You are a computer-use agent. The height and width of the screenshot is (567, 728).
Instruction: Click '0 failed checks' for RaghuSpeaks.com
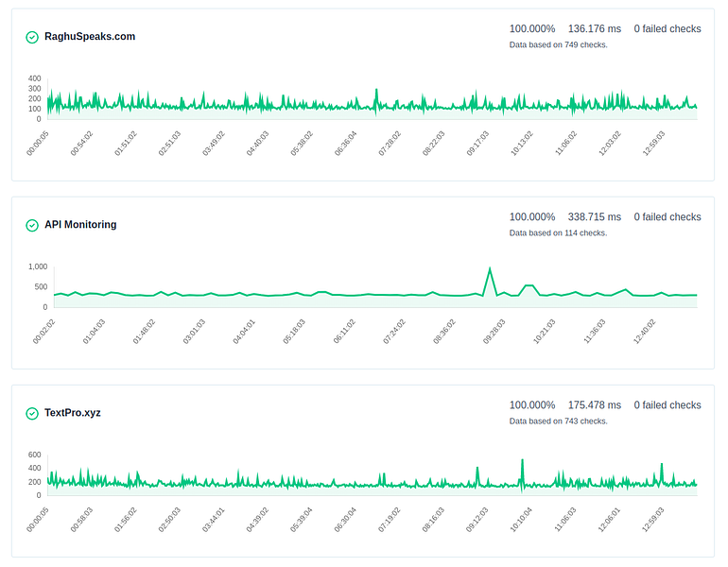[667, 28]
